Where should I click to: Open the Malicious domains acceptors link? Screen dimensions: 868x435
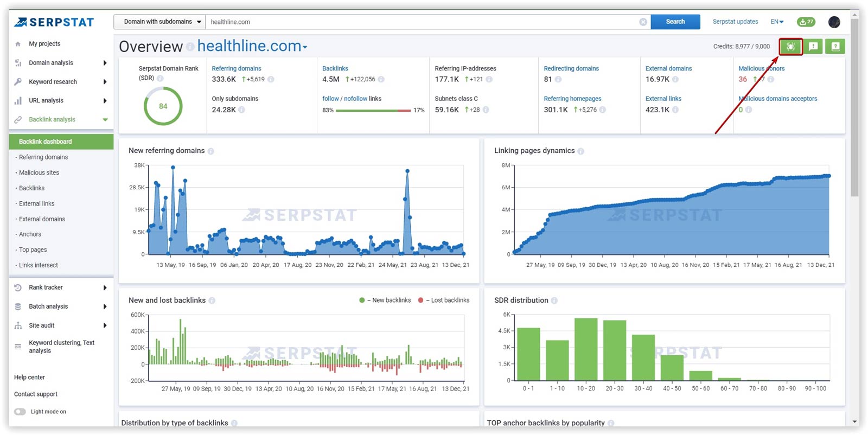click(777, 99)
